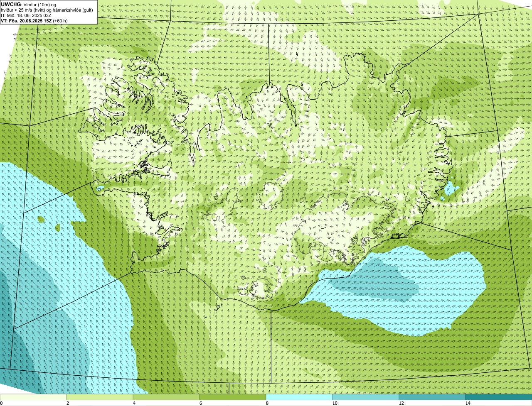The image size is (532, 406).
Task: Click the legend scale label "14"
Action: [468, 403]
